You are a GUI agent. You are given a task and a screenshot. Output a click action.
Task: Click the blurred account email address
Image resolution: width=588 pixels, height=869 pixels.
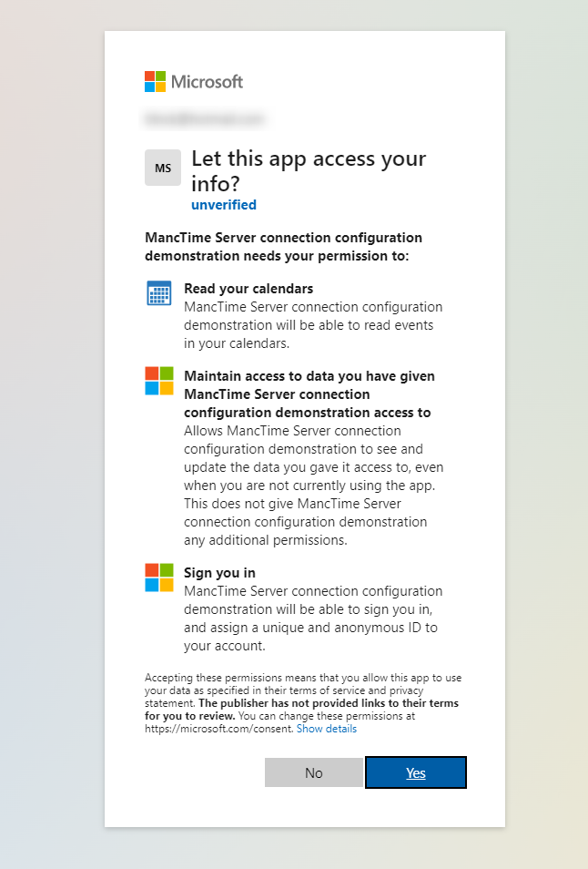tap(204, 118)
